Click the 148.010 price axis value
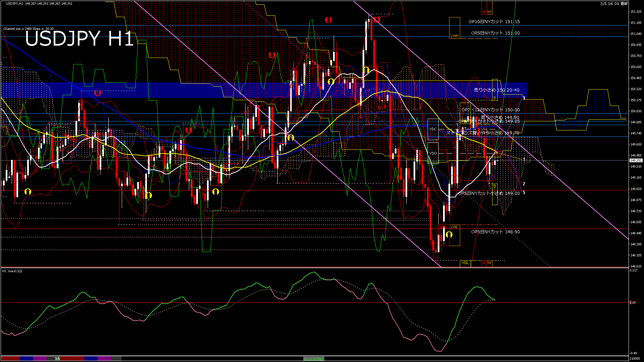The height and width of the screenshot is (362, 644). tap(636, 266)
